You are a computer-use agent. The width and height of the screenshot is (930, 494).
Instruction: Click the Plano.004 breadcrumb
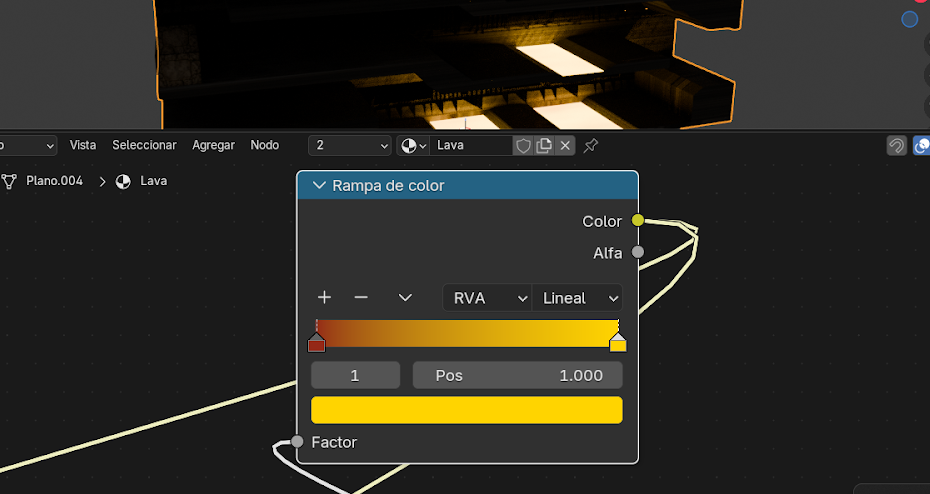55,181
